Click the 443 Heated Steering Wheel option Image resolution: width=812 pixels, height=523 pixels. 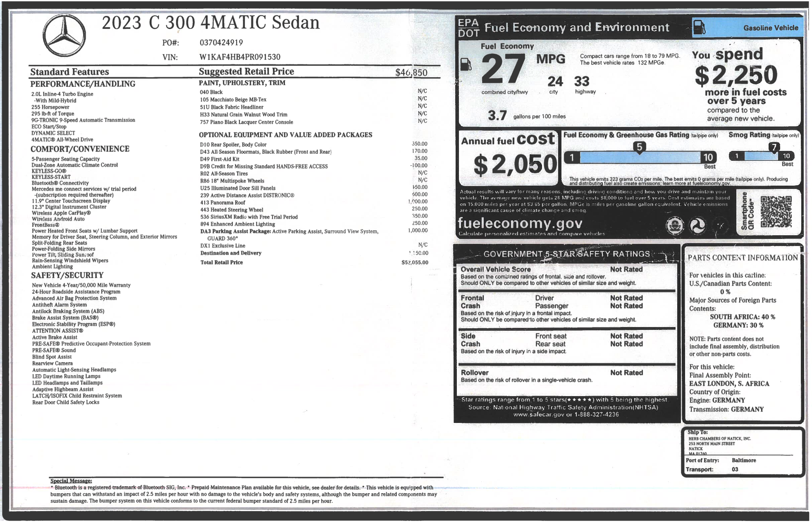click(x=232, y=210)
